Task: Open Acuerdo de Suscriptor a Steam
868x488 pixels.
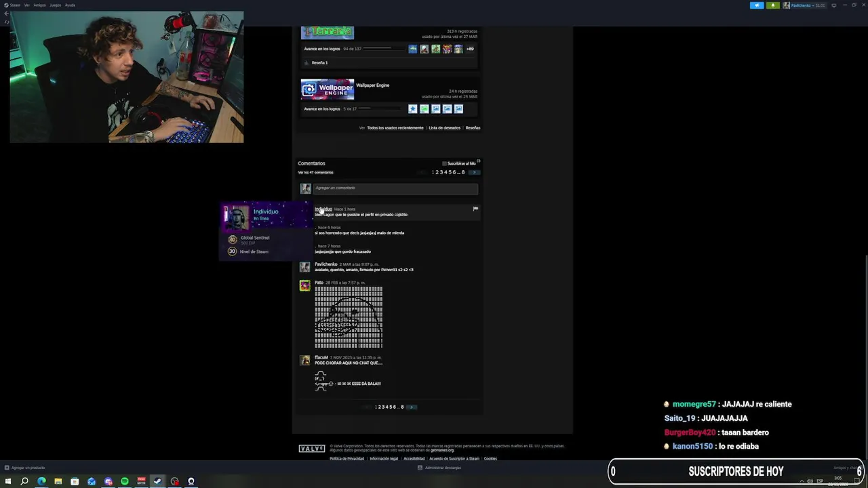Action: (454, 459)
